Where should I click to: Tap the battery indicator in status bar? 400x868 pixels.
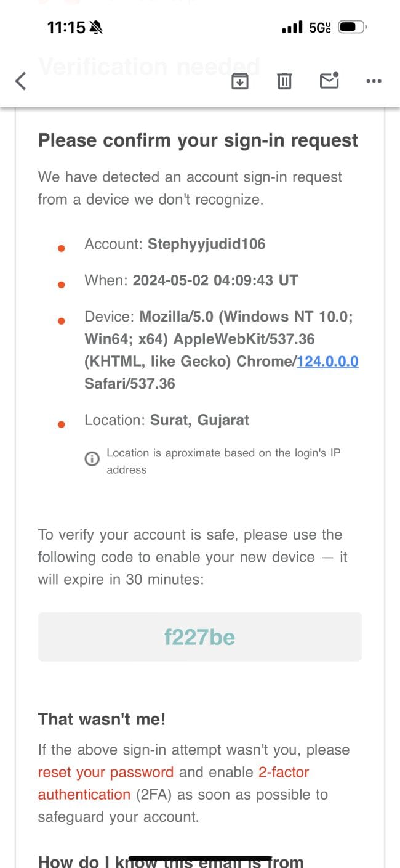coord(353,27)
